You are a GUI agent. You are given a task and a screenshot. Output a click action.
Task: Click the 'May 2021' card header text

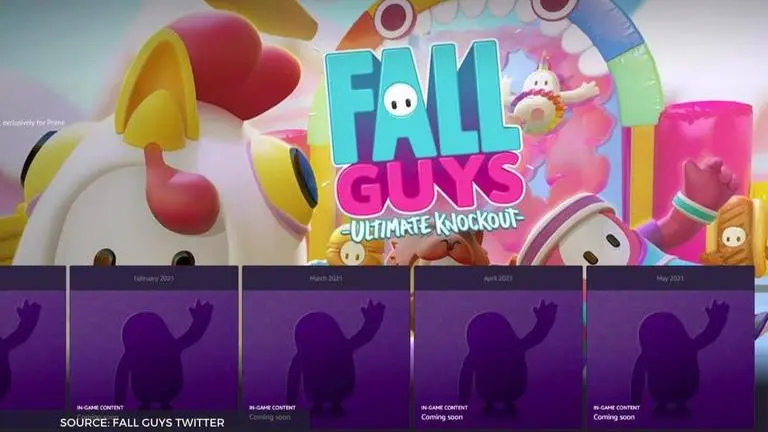tap(670, 278)
